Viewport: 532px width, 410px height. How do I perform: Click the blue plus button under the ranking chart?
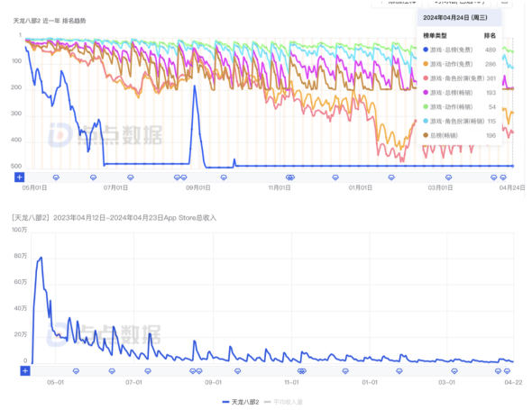point(19,177)
